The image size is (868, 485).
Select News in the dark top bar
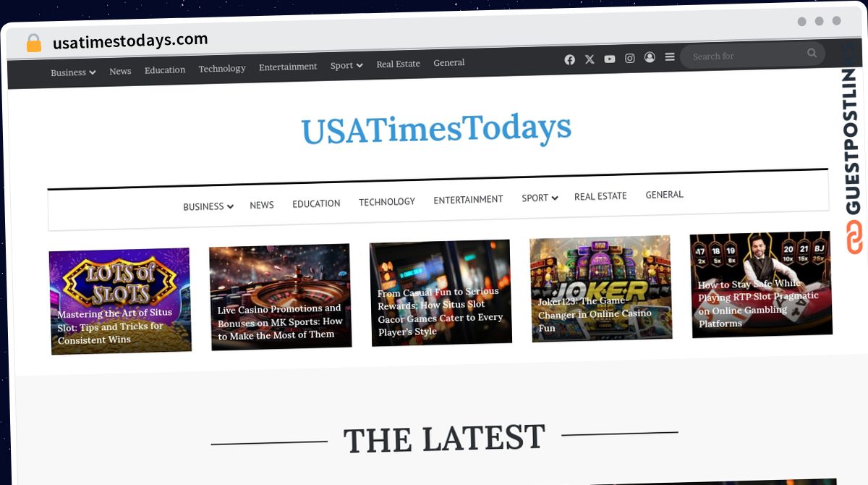point(120,71)
